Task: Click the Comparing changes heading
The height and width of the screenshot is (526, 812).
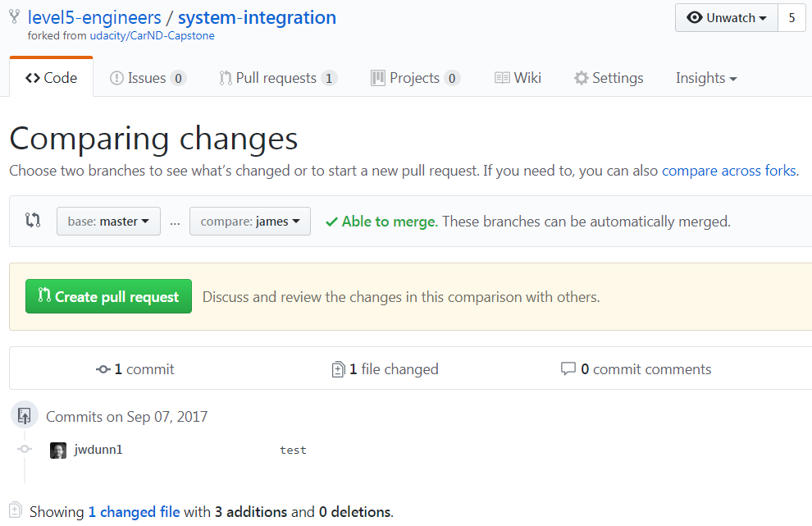Action: 154,139
